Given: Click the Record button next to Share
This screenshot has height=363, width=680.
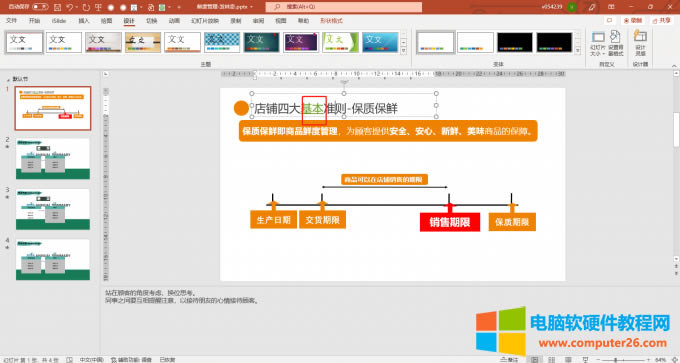Looking at the screenshot, I should point(633,20).
